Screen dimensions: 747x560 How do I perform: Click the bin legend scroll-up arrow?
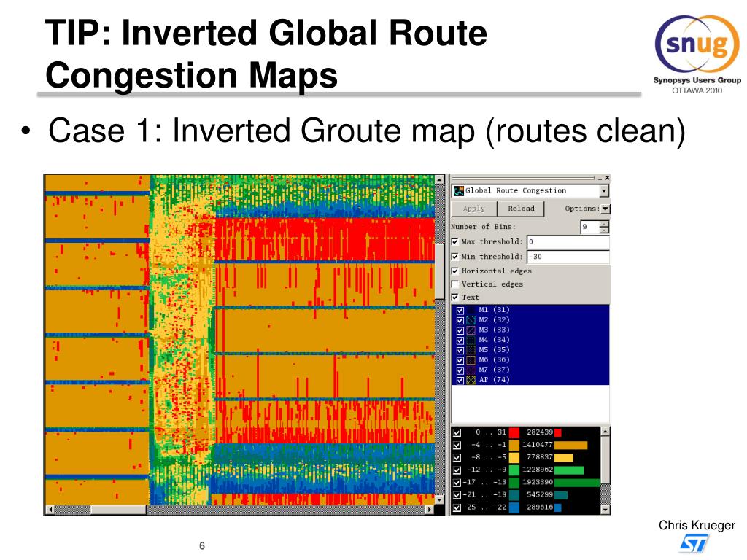pos(605,432)
